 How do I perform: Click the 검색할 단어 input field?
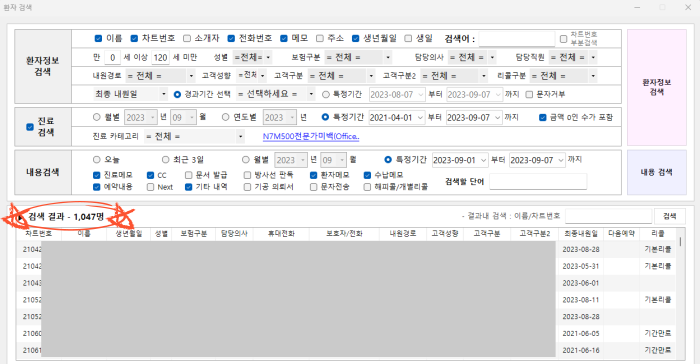point(538,181)
